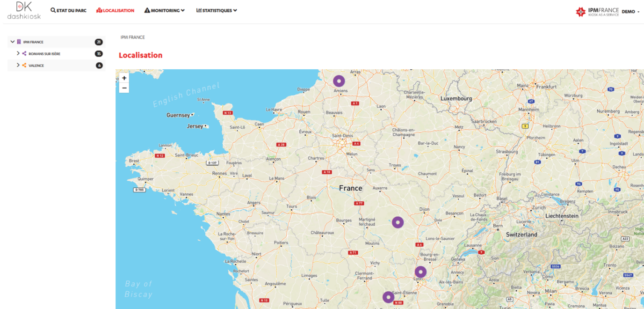Click the map zoom out button
This screenshot has width=644, height=309.
[123, 88]
